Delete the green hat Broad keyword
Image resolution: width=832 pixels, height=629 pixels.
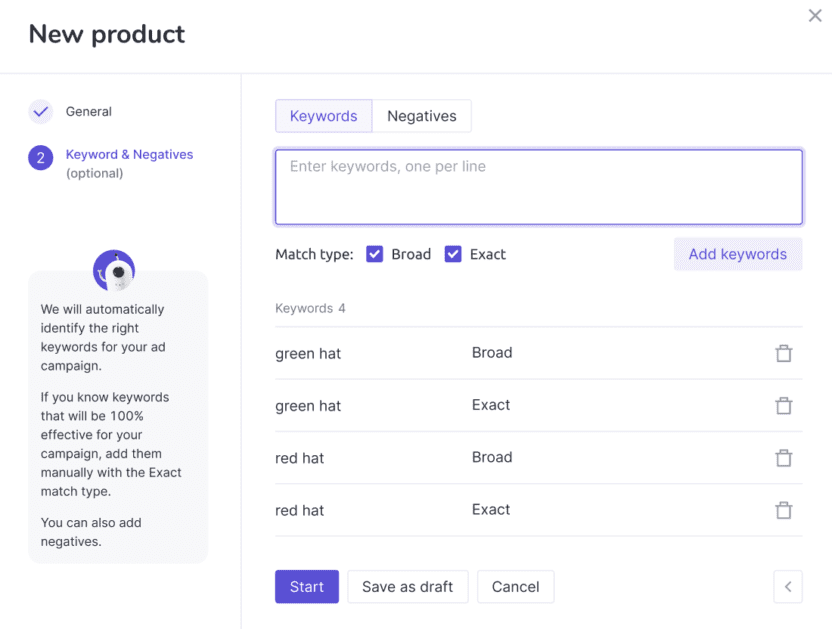(x=783, y=353)
